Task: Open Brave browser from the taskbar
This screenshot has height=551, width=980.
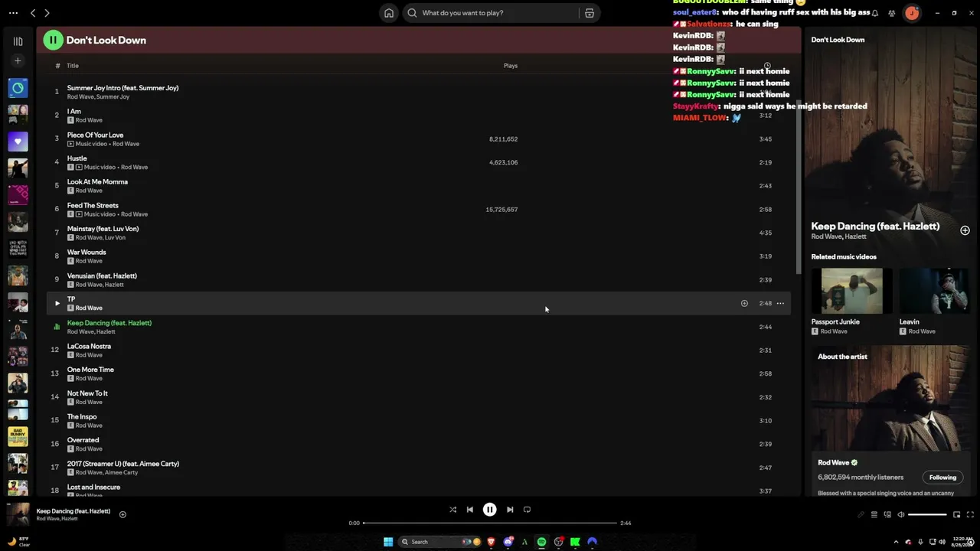Action: pyautogui.click(x=491, y=542)
